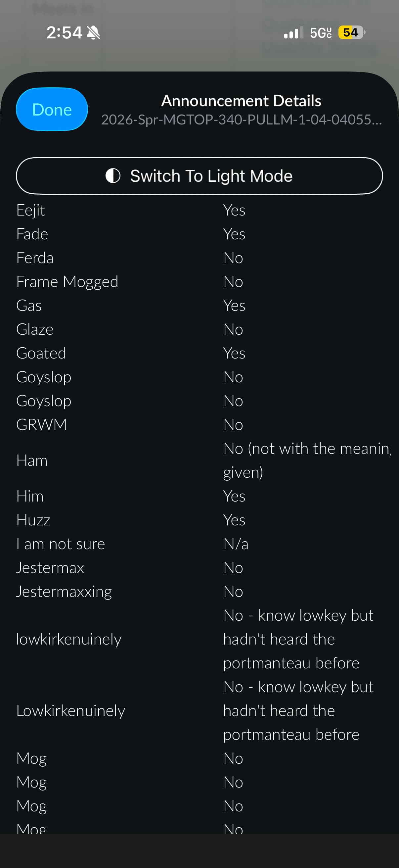Viewport: 399px width, 868px height.
Task: Tap the silent mode bell icon
Action: coord(93,33)
